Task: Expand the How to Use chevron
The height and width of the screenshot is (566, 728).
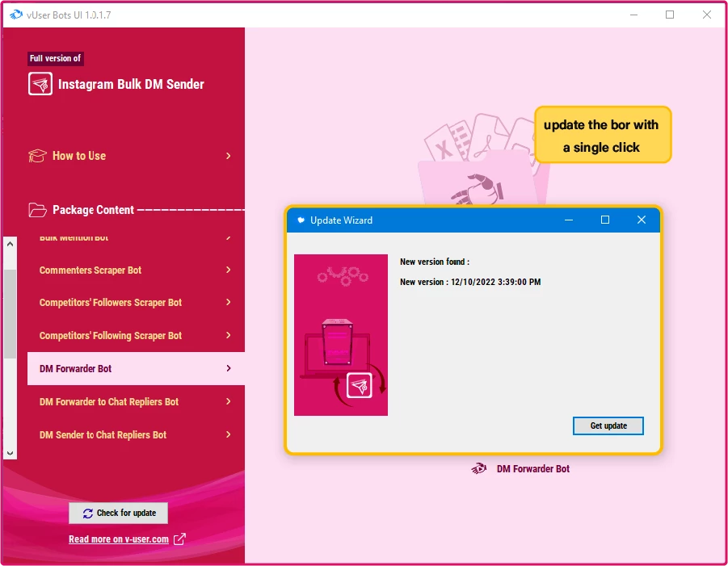Action: coord(228,156)
